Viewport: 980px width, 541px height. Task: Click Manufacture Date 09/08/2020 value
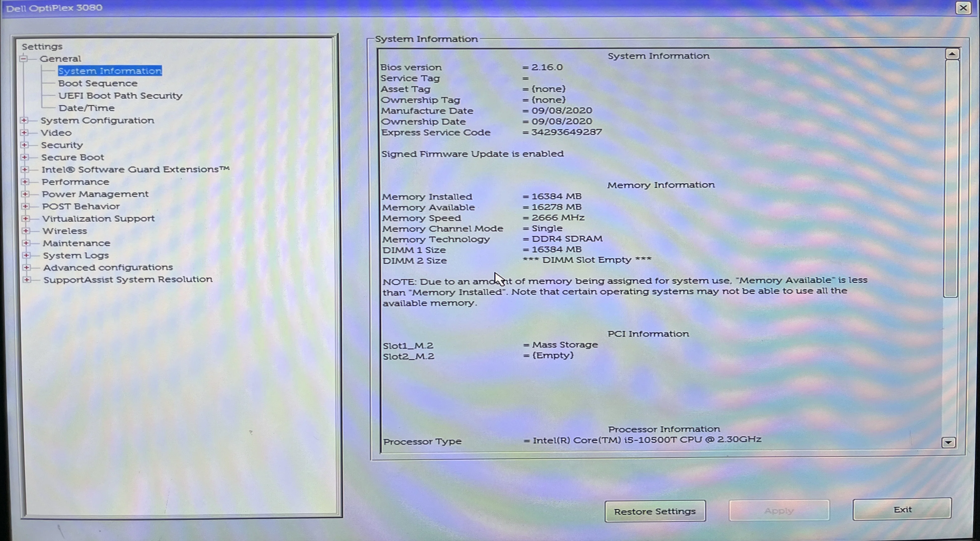click(561, 110)
